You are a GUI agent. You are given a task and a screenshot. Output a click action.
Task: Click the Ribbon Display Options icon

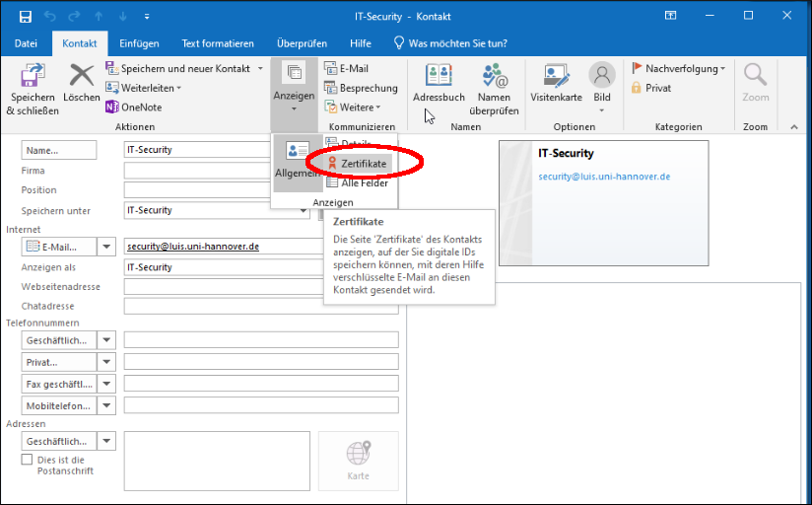coord(671,16)
